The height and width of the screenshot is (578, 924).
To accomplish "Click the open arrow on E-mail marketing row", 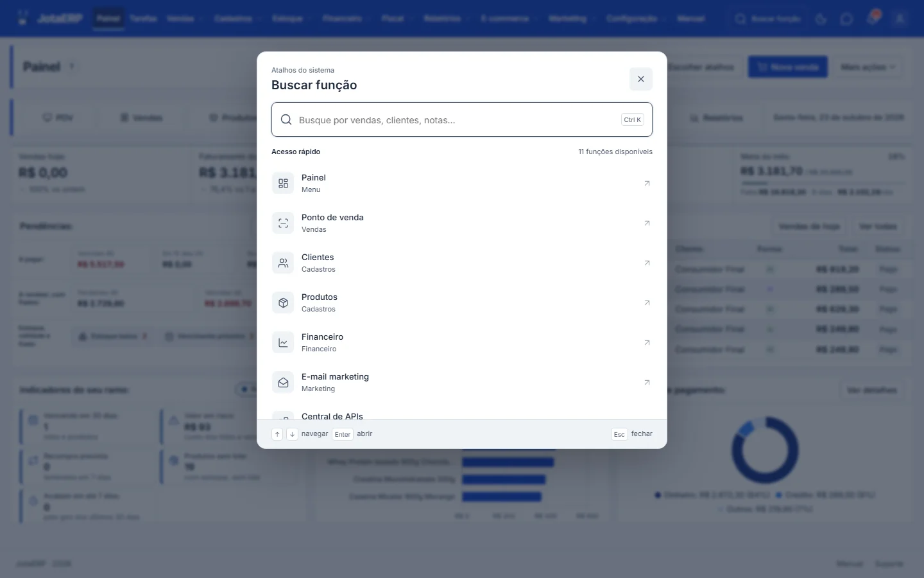I will coord(647,382).
